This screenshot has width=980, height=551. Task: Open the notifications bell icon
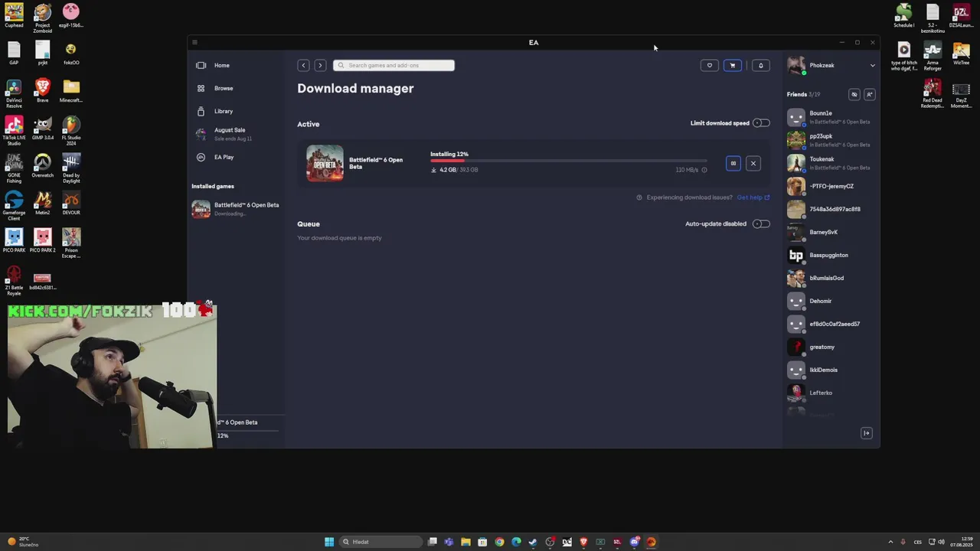pyautogui.click(x=760, y=66)
